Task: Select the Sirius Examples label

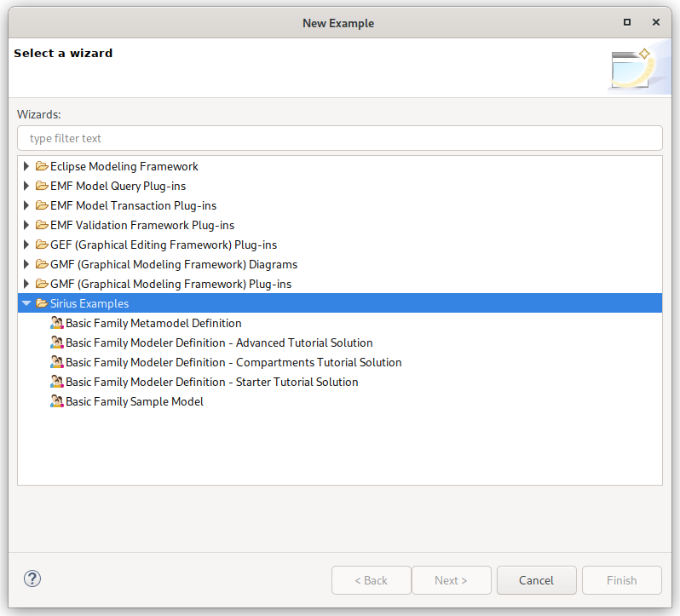Action: pos(89,303)
